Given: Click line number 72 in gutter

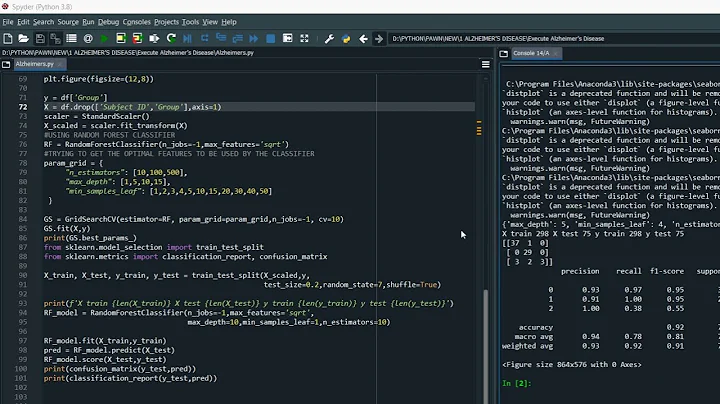Looking at the screenshot, I should pyautogui.click(x=23, y=107).
